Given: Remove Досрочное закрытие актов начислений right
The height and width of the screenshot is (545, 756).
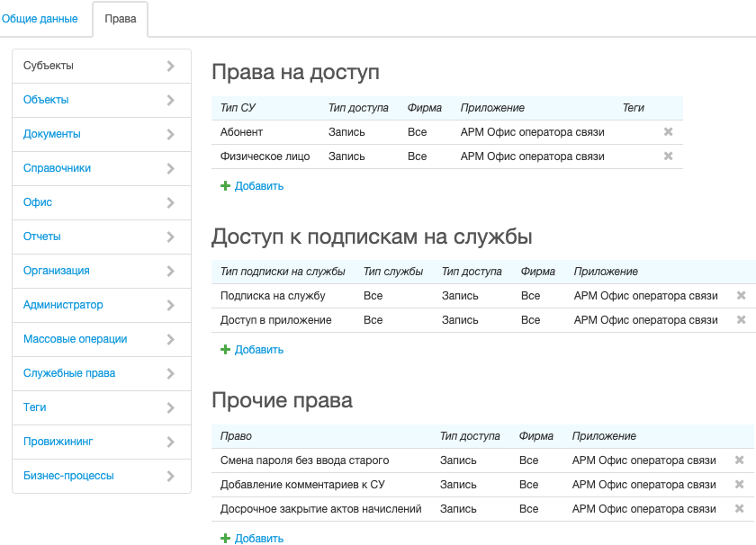Looking at the screenshot, I should pyautogui.click(x=739, y=508).
